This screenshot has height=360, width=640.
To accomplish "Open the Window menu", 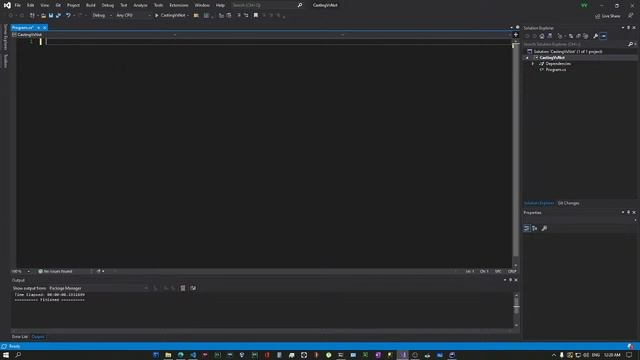I will (x=202, y=5).
